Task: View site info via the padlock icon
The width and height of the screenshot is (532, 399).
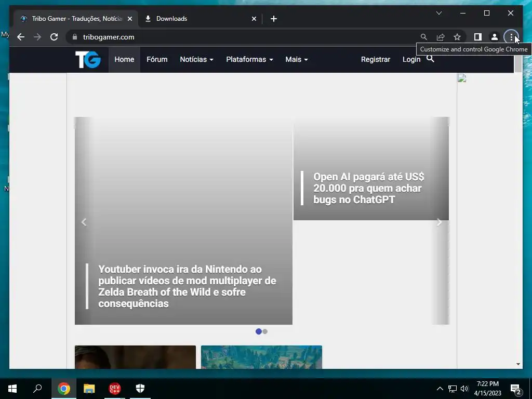Action: [x=75, y=37]
